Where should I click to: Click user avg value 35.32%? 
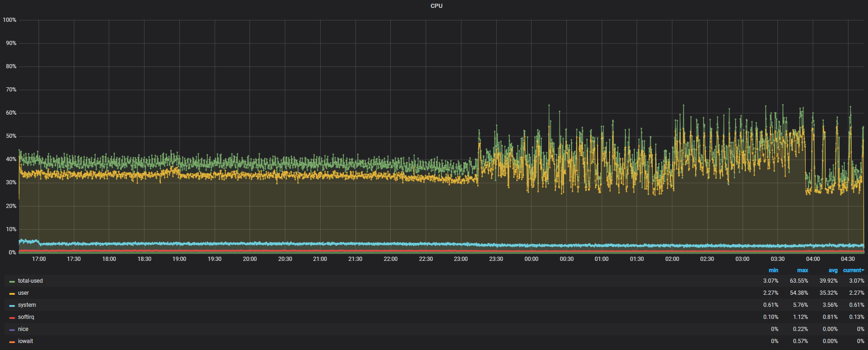point(829,293)
